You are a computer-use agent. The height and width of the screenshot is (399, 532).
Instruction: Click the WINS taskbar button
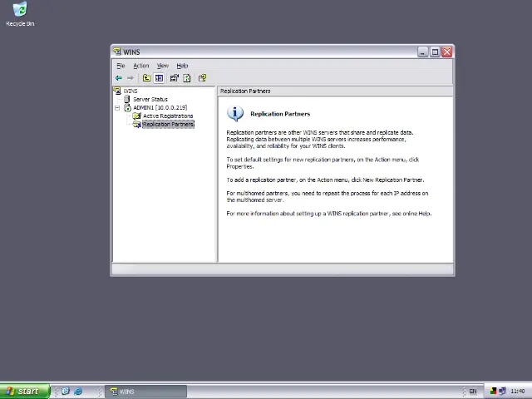click(x=146, y=392)
